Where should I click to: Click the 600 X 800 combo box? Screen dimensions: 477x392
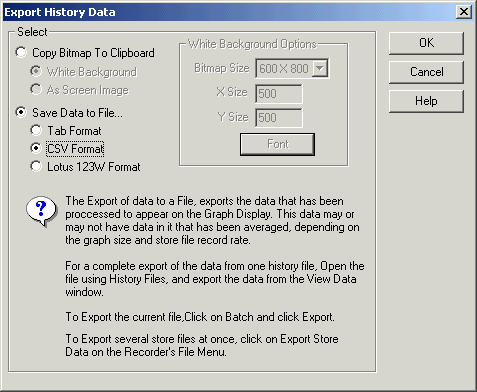(292, 68)
